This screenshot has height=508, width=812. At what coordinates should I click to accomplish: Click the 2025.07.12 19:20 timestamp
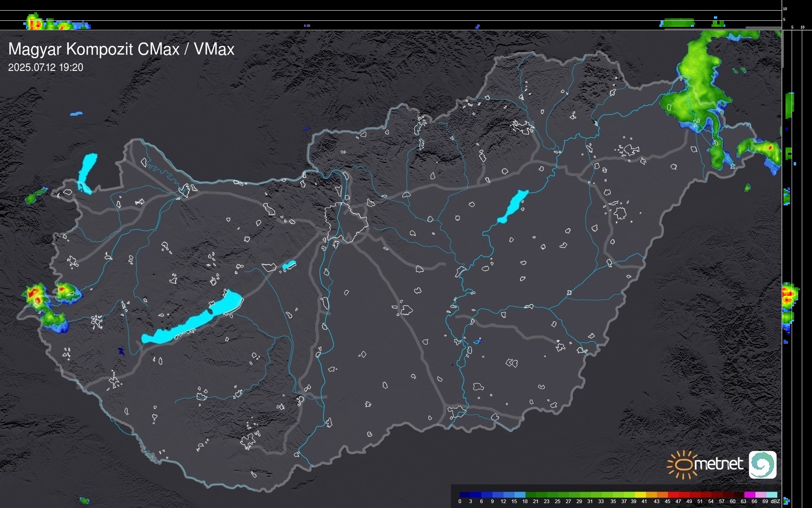pos(46,67)
